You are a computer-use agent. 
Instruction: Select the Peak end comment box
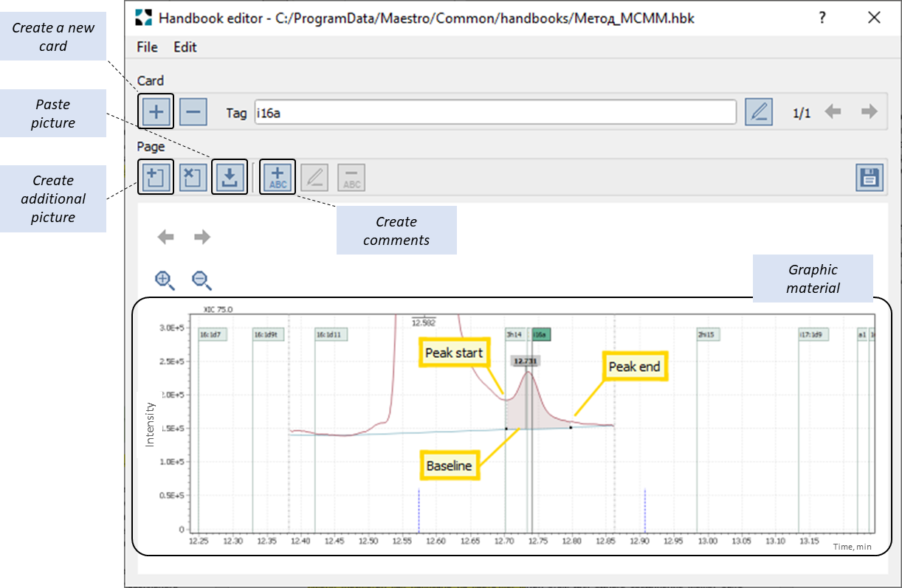coord(635,367)
